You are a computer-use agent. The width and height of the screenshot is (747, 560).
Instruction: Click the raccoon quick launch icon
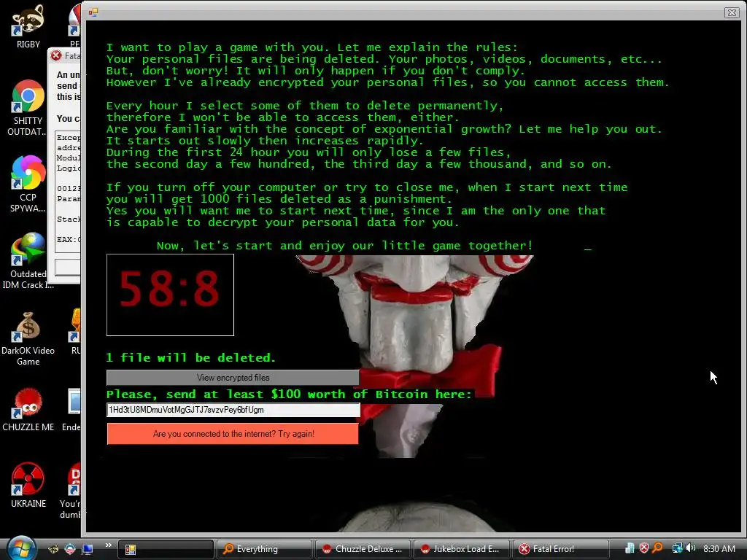coord(53,549)
